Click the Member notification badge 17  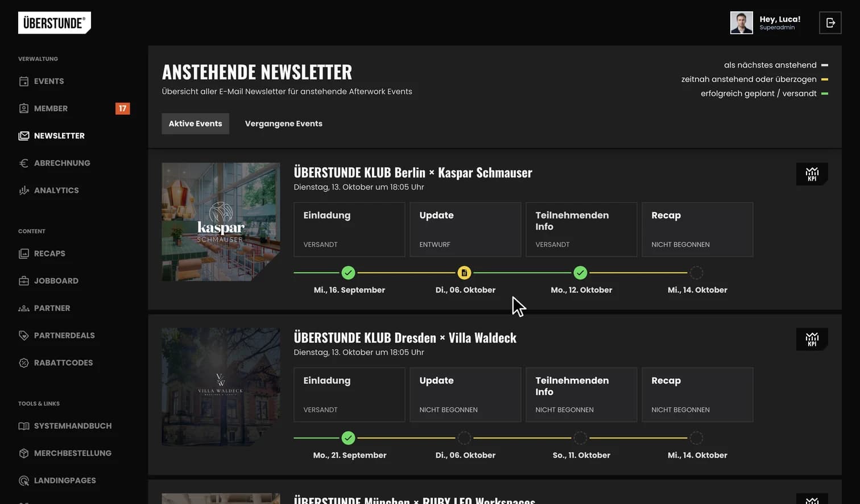122,109
